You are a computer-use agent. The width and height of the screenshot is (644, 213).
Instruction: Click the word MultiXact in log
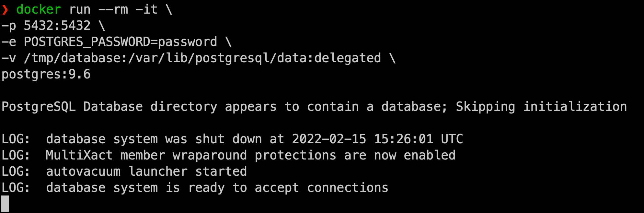coord(79,155)
